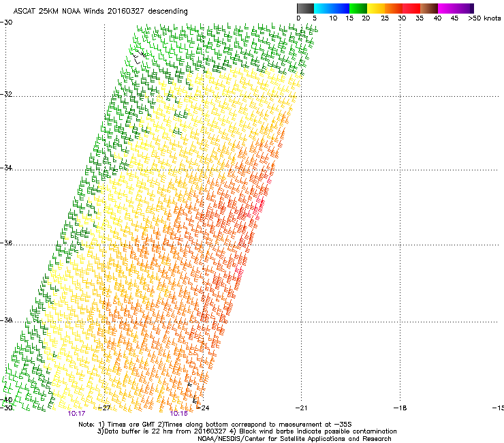The width and height of the screenshot is (504, 443).
Task: Click the 'Data buffer is 22 hrs' note line
Action: tap(247, 431)
